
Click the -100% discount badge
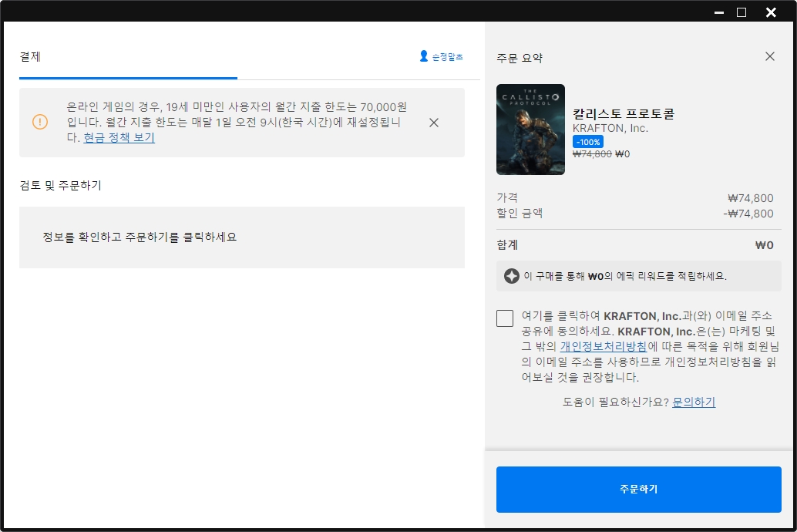[x=588, y=142]
